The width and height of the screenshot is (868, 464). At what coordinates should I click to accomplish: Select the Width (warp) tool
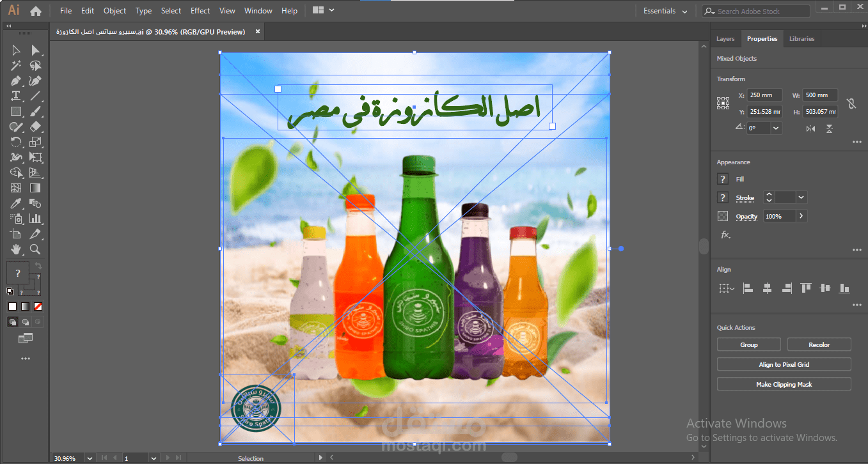16,157
